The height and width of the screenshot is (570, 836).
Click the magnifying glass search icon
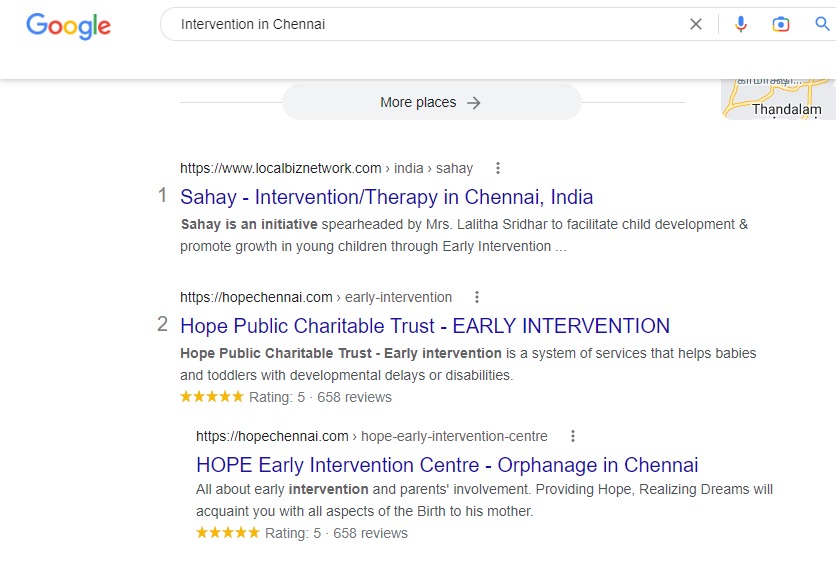(x=822, y=23)
